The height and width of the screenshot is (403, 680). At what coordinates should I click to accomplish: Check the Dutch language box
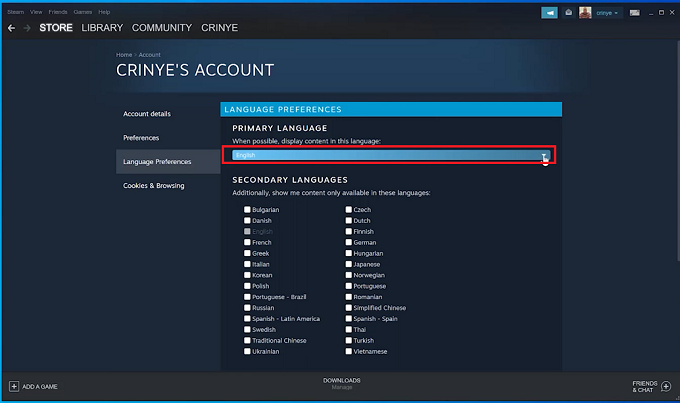pyautogui.click(x=349, y=220)
